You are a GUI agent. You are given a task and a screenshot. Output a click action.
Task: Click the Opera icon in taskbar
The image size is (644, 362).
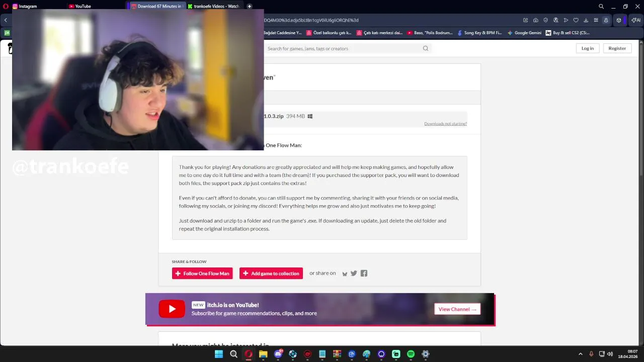click(x=249, y=354)
